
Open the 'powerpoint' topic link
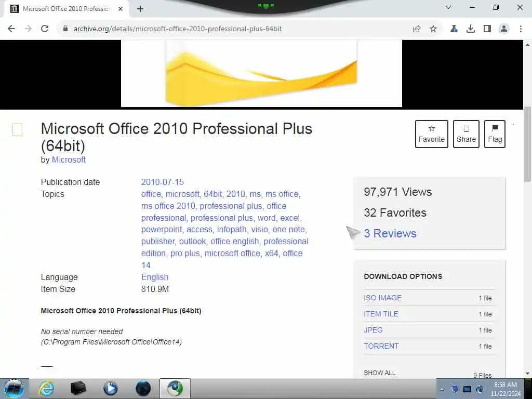(162, 230)
